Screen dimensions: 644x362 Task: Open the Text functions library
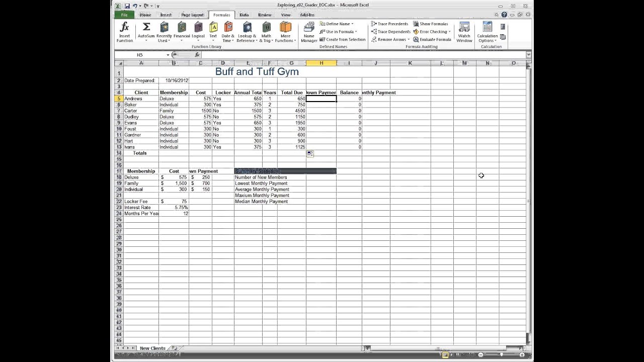(213, 32)
